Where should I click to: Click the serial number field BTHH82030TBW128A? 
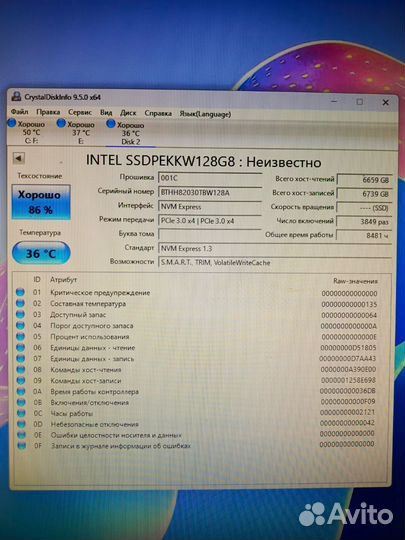coord(210,193)
